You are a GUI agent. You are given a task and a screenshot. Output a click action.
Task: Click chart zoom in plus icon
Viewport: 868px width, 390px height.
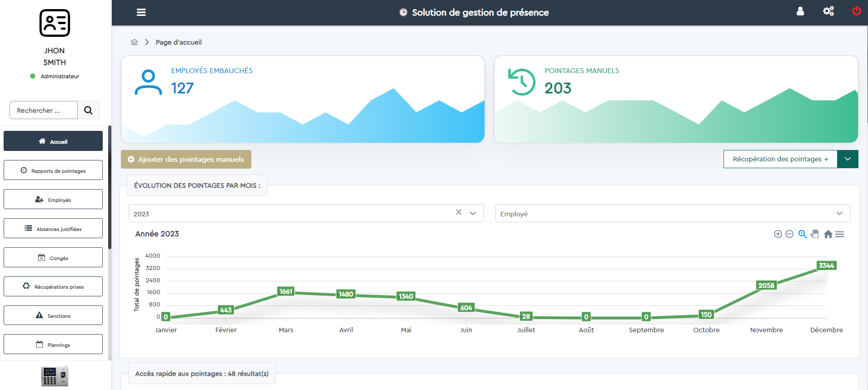(778, 234)
